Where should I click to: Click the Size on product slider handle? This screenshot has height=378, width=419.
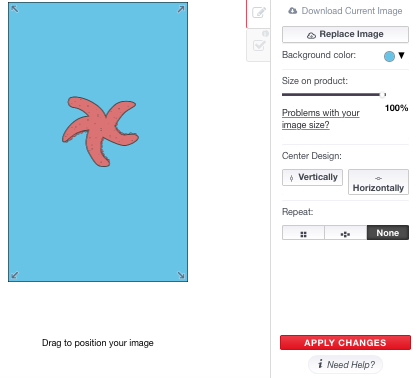pyautogui.click(x=383, y=95)
